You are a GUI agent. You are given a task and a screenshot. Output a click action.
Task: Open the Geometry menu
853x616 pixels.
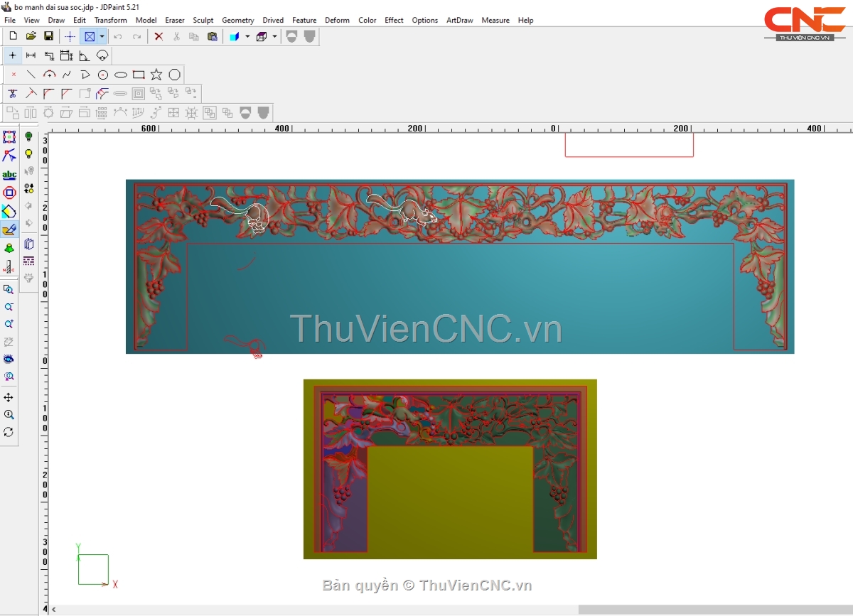[x=238, y=20]
